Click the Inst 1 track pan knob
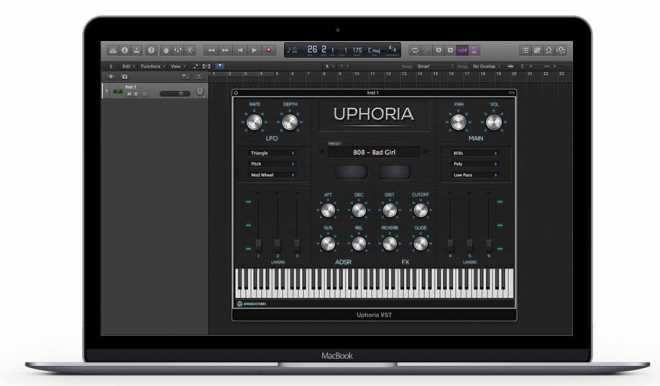Image resolution: width=660 pixels, height=386 pixels. [200, 91]
